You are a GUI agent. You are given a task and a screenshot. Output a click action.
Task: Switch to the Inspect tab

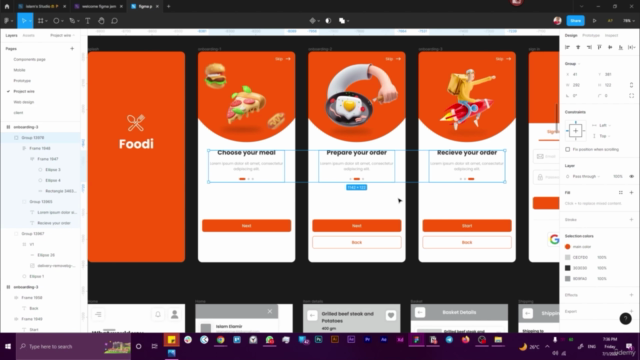click(x=611, y=36)
